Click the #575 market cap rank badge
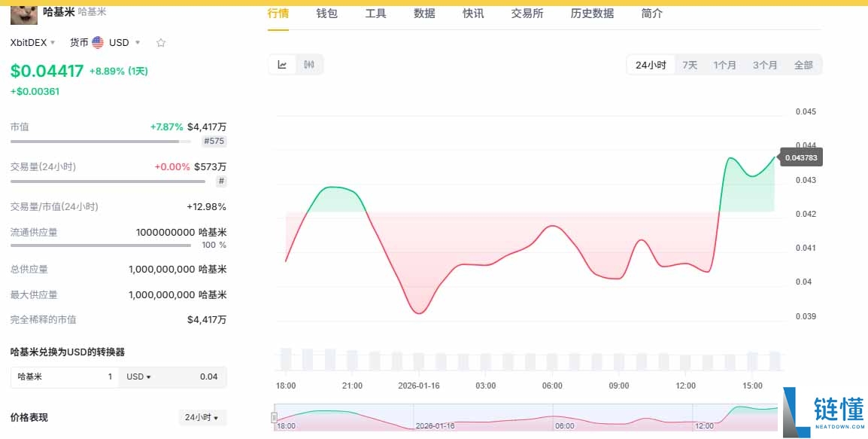This screenshot has height=439, width=868. pos(214,141)
